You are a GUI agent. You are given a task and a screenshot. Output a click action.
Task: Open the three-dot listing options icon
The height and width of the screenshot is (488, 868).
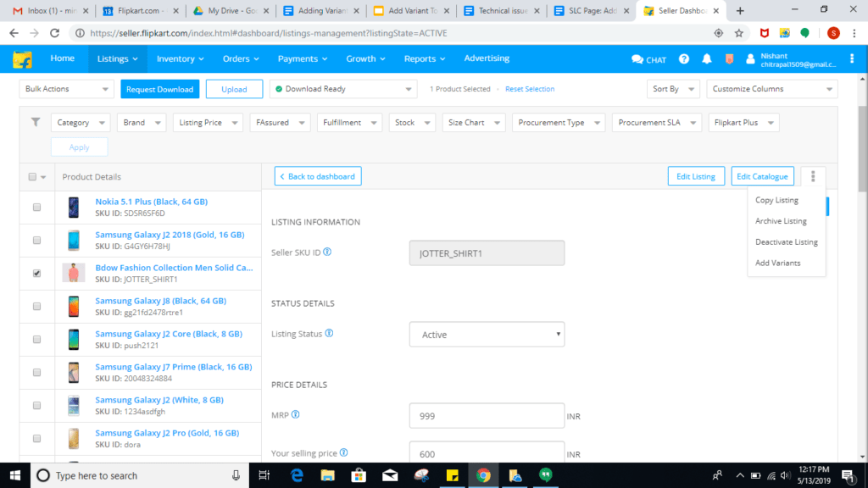(x=813, y=176)
